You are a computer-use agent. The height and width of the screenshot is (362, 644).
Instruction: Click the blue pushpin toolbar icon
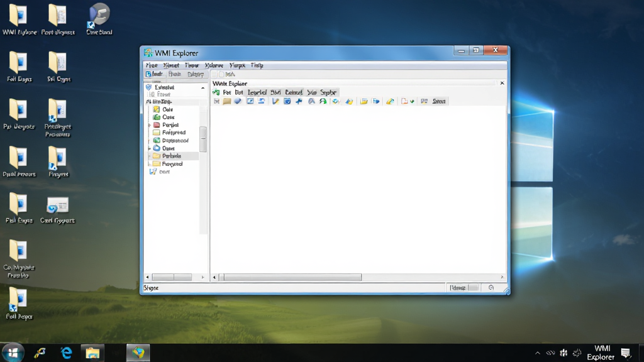[x=299, y=101]
